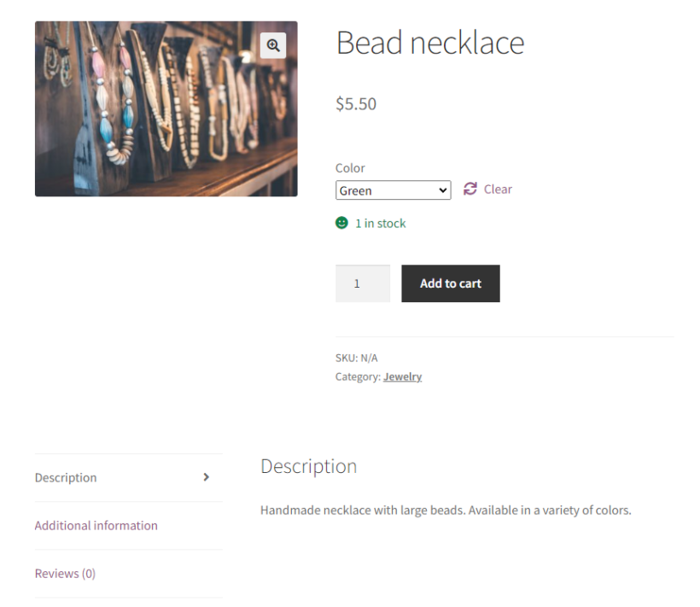Switch to the Additional information tab
Screen dimensions: 700x607
96,525
